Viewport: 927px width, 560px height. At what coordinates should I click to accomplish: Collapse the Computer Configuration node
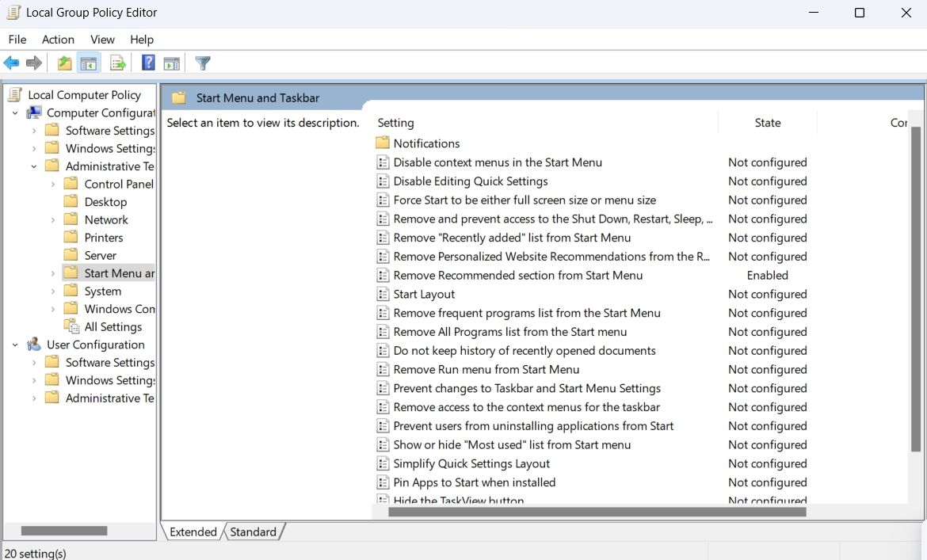pyautogui.click(x=14, y=112)
